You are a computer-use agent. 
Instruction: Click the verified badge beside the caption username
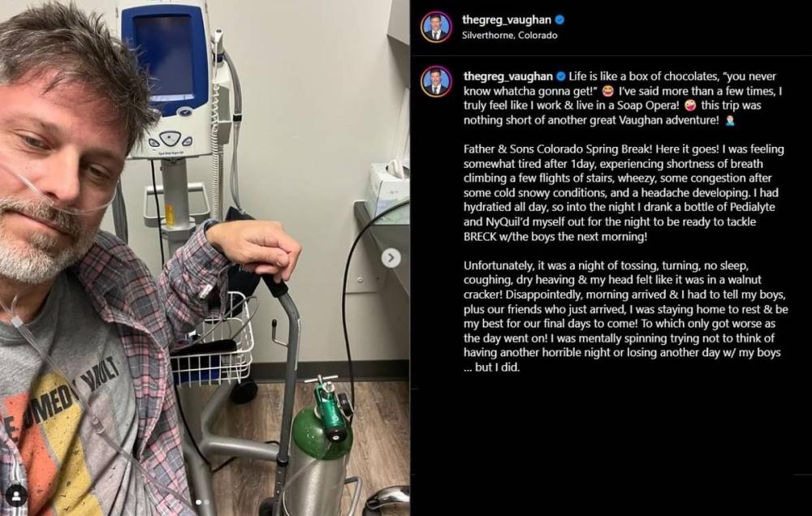[561, 76]
